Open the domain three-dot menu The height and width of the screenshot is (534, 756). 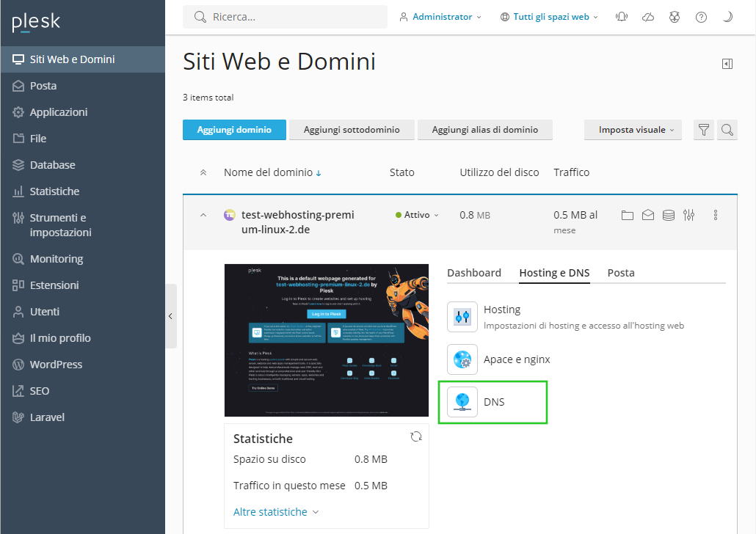716,215
